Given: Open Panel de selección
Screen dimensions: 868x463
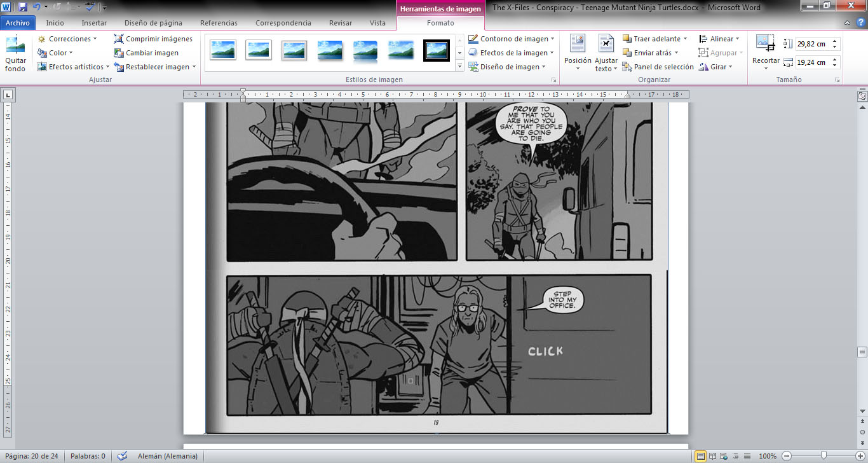Looking at the screenshot, I should [658, 67].
